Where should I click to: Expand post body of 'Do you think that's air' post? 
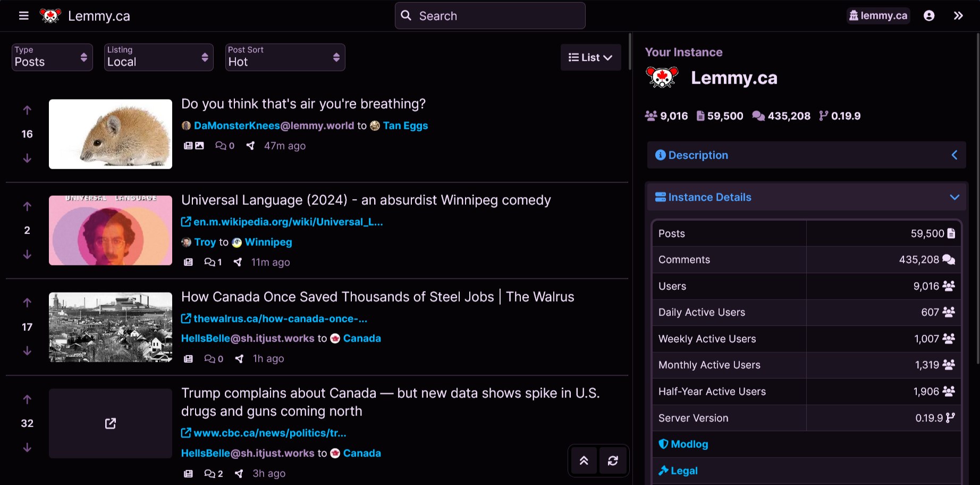point(188,146)
